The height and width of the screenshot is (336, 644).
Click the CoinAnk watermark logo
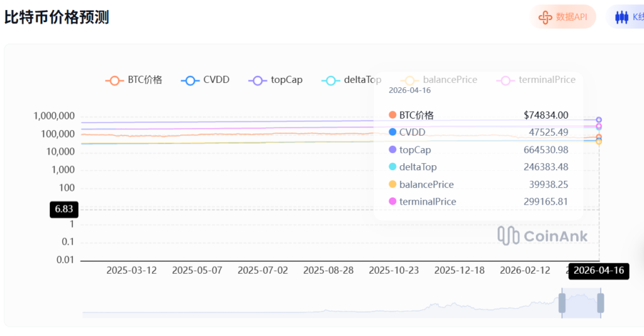pyautogui.click(x=542, y=236)
